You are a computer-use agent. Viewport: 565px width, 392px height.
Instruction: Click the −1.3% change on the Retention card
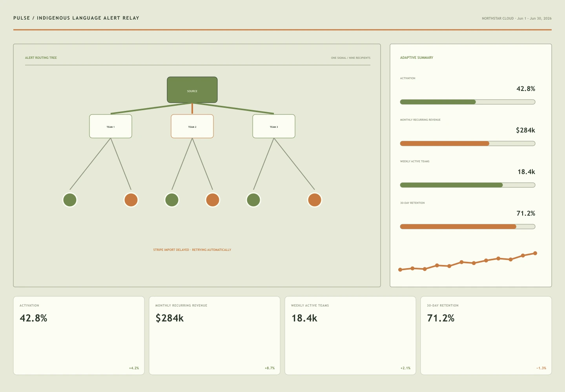click(x=541, y=368)
